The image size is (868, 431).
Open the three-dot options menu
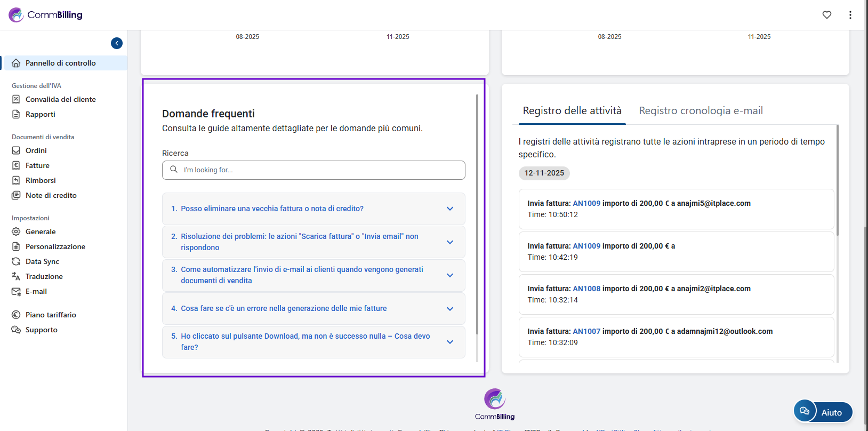(x=850, y=15)
